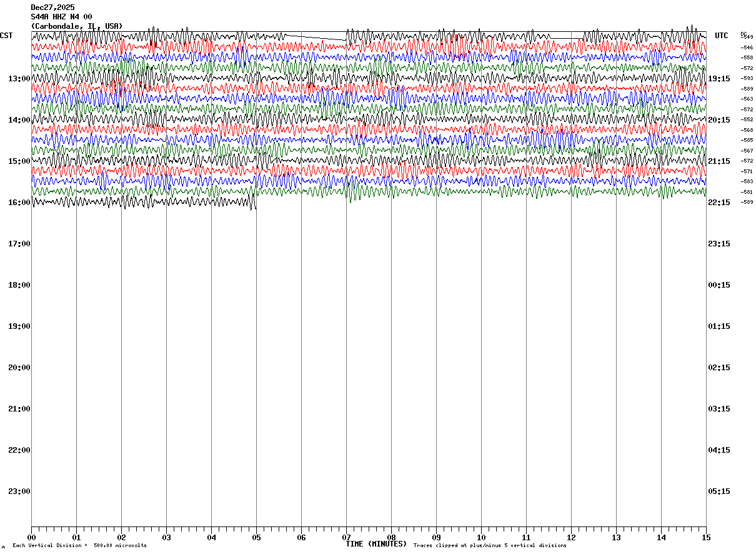Select the 10 minute tick label

pos(481,537)
